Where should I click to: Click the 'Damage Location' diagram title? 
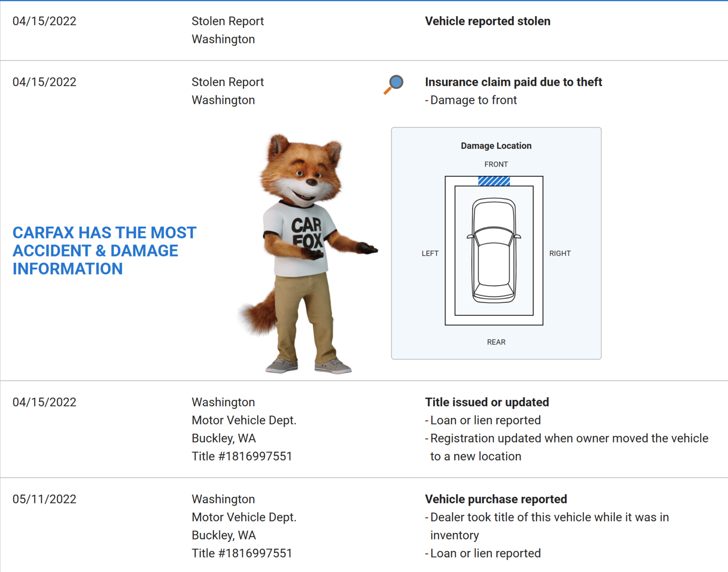[496, 146]
